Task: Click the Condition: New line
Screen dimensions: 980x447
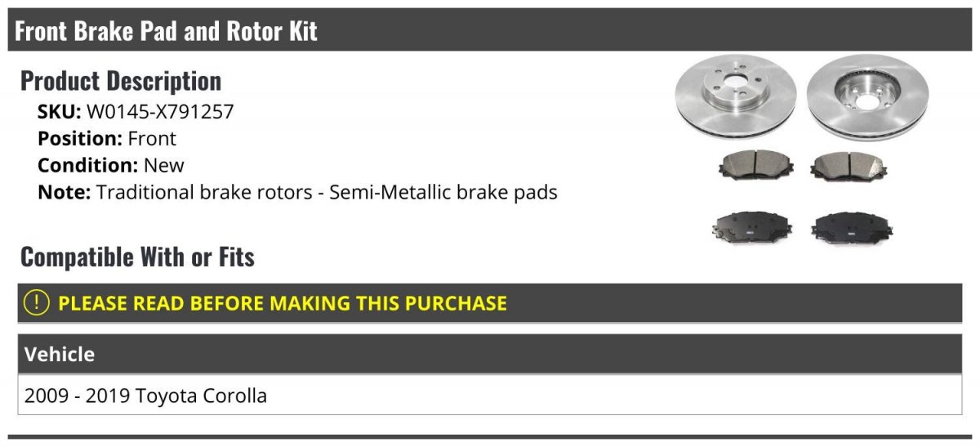Action: point(111,166)
